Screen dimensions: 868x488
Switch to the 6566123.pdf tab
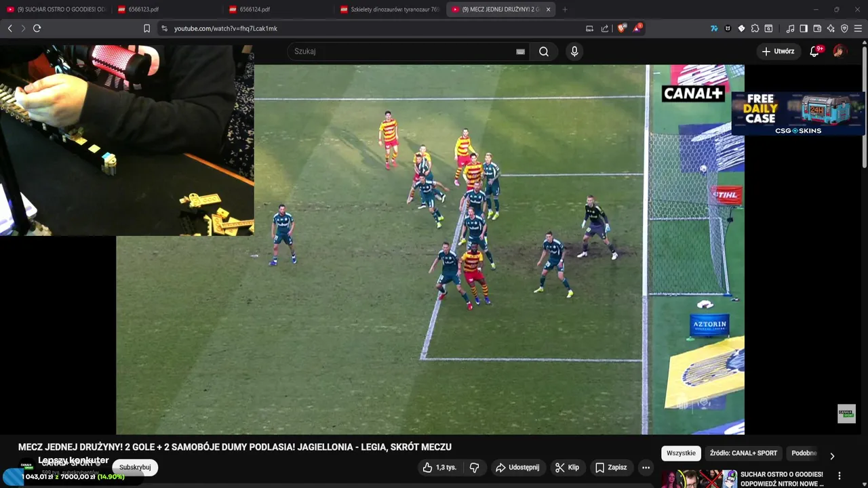click(x=167, y=9)
